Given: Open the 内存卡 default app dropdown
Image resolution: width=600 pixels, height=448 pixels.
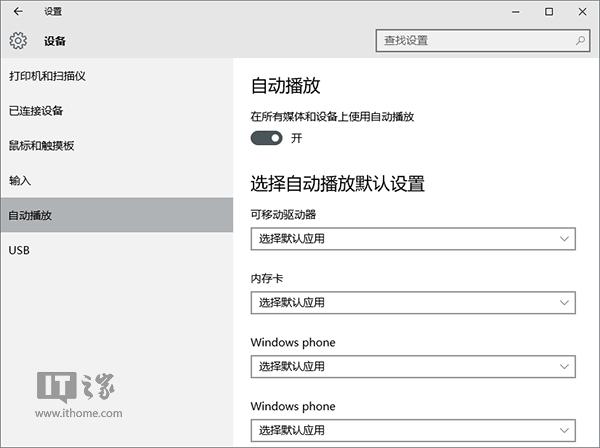Looking at the screenshot, I should [413, 303].
